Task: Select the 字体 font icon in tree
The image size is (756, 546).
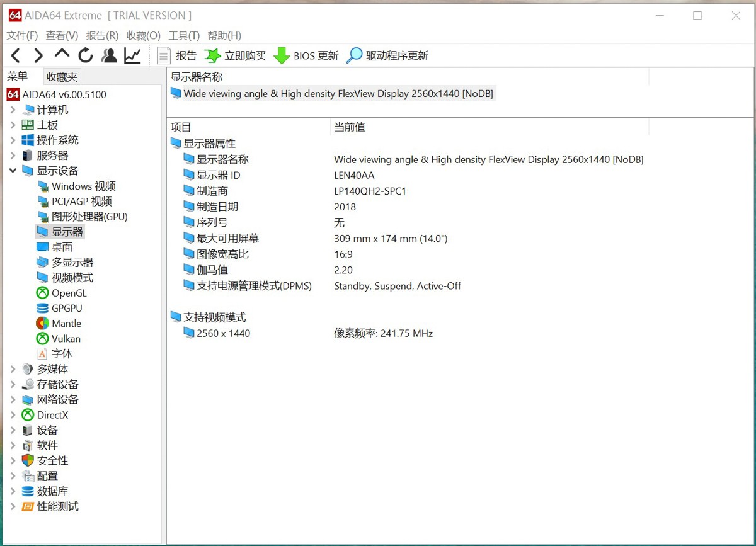Action: tap(43, 354)
